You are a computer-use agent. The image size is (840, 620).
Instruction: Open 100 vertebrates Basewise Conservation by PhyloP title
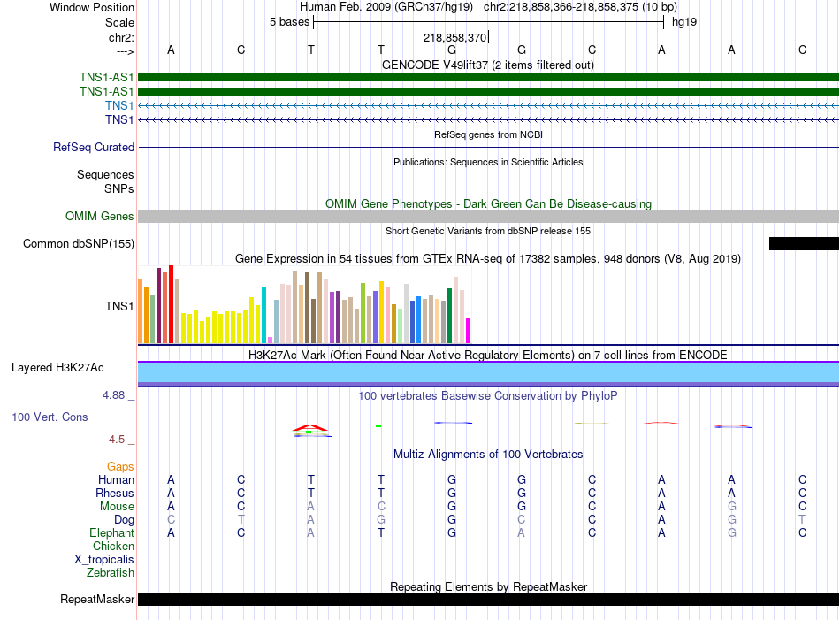coord(488,396)
